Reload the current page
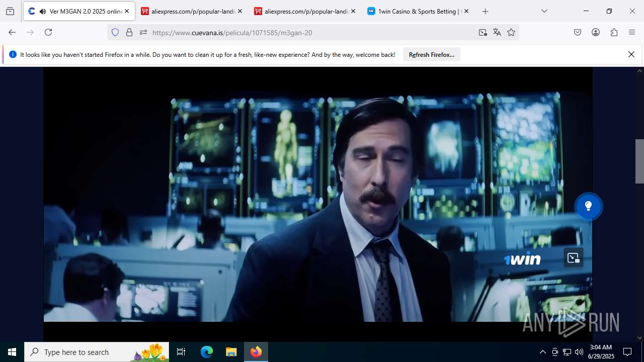This screenshot has width=644, height=362. pos(48,32)
